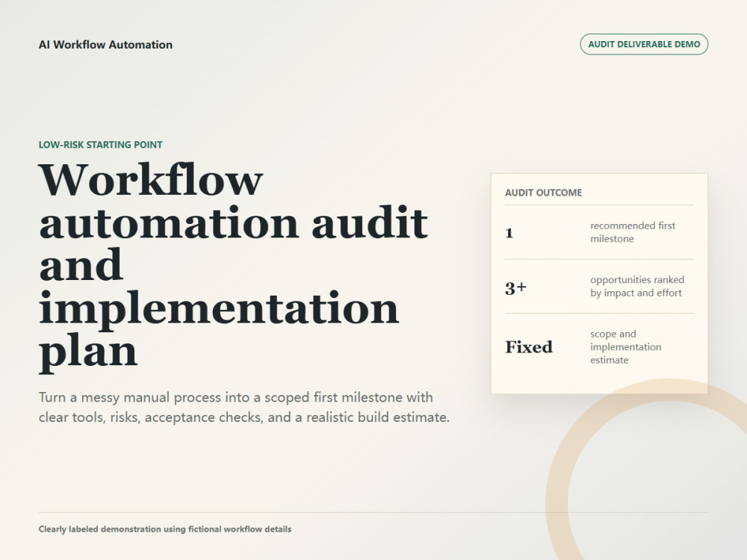Click the AI Workflow Automation title
This screenshot has width=747, height=560.
coord(105,45)
